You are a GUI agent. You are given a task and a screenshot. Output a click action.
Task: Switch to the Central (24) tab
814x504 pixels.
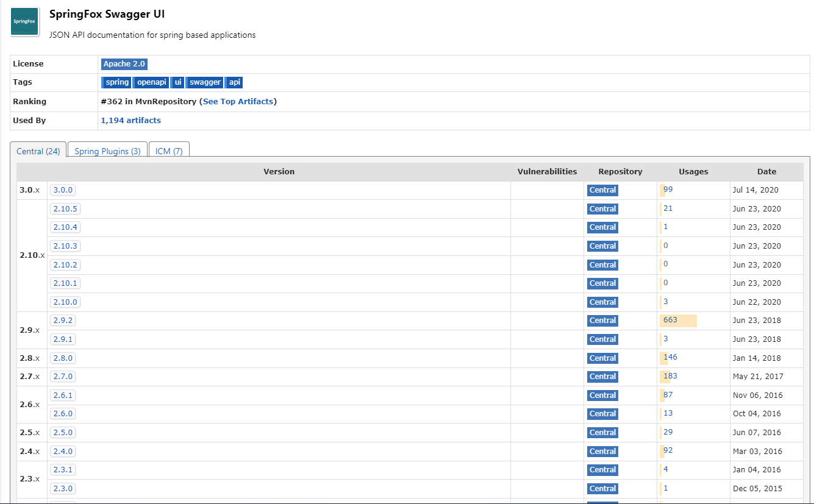(38, 151)
